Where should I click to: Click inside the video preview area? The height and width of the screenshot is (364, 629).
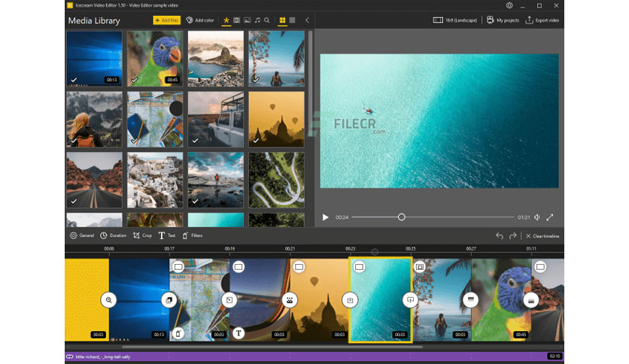439,120
